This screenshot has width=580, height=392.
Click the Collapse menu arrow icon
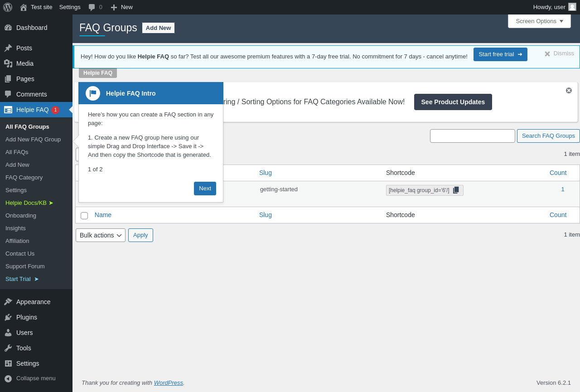coord(8,378)
